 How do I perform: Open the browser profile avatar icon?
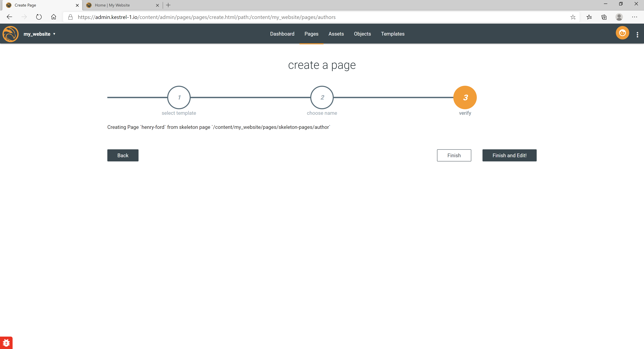pos(619,17)
